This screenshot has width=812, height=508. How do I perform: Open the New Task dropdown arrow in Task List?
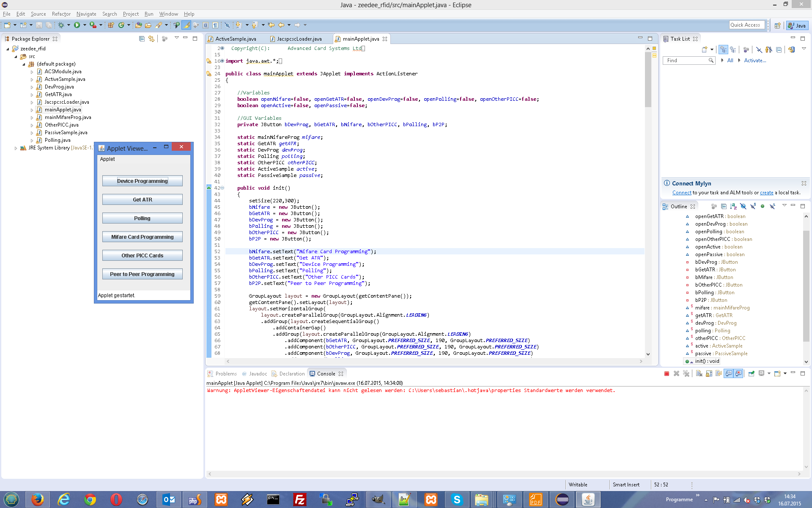712,50
